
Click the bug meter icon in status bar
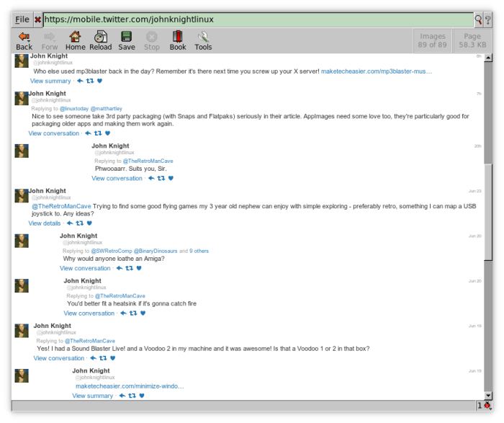(x=487, y=405)
